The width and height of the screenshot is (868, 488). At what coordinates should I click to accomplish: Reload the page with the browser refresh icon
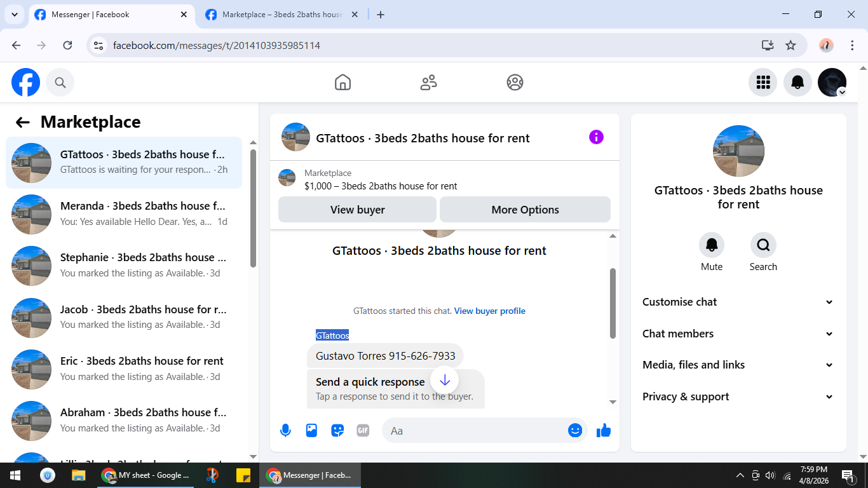pos(67,45)
